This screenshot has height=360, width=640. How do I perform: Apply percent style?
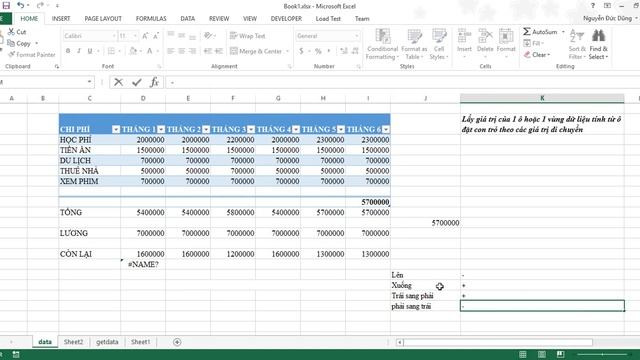pyautogui.click(x=318, y=51)
